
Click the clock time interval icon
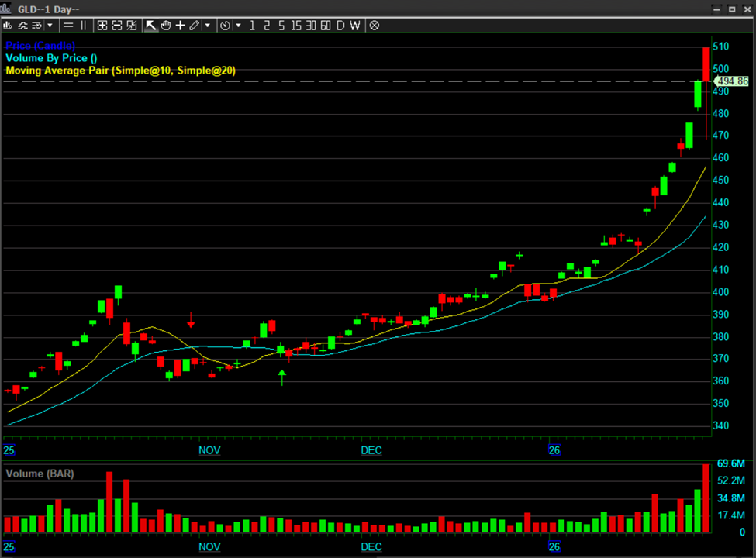tap(225, 26)
